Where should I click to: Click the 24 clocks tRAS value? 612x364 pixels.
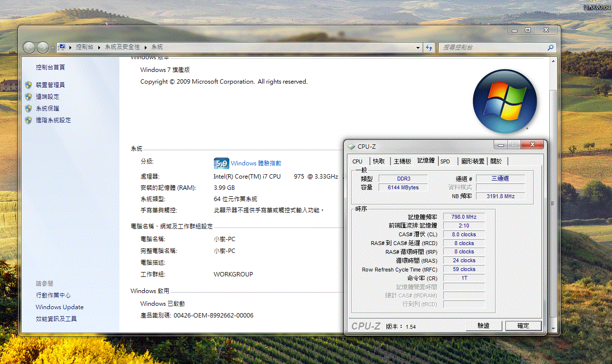tap(464, 261)
